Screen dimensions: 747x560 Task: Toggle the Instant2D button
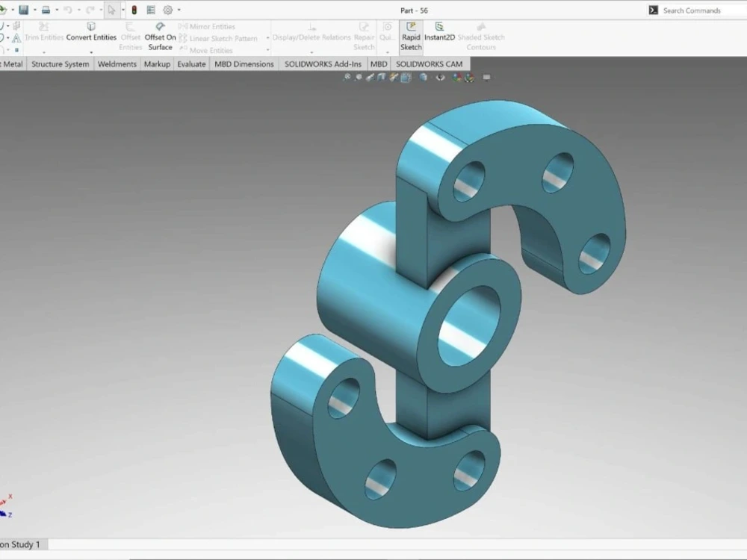point(439,31)
